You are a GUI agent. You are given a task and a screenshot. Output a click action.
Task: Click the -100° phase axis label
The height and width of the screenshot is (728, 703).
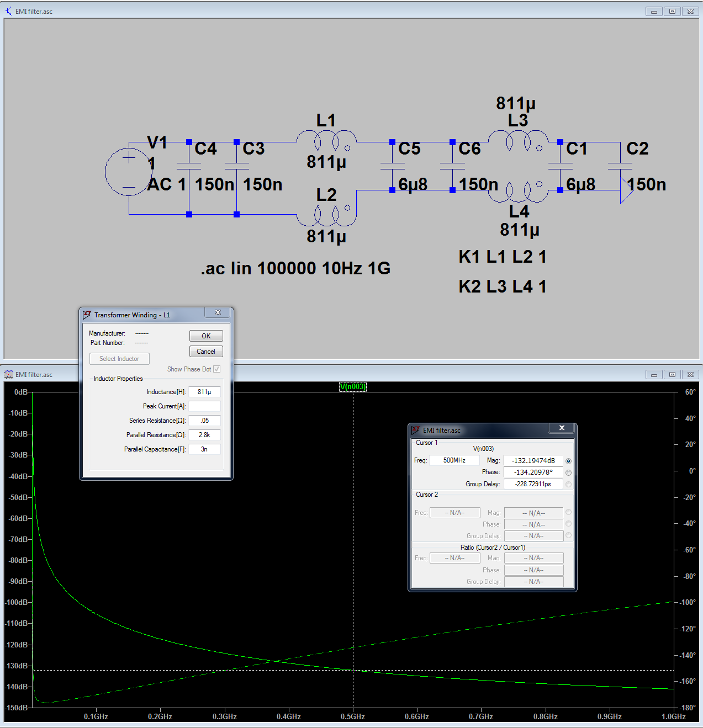click(x=688, y=602)
